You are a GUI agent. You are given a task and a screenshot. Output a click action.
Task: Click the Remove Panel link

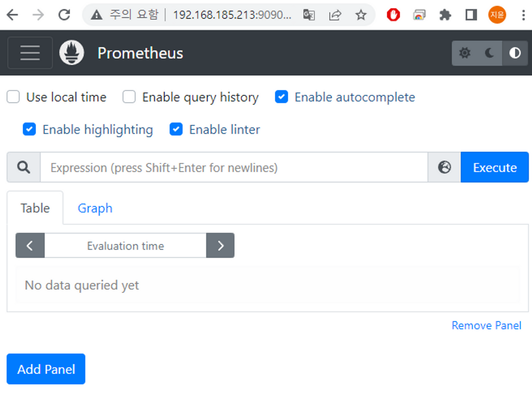[486, 325]
